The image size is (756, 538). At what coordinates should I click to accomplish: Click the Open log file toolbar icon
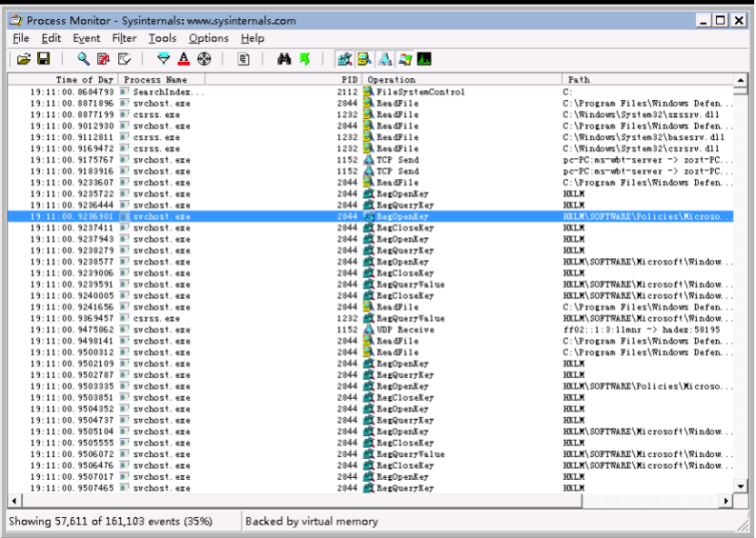(24, 59)
